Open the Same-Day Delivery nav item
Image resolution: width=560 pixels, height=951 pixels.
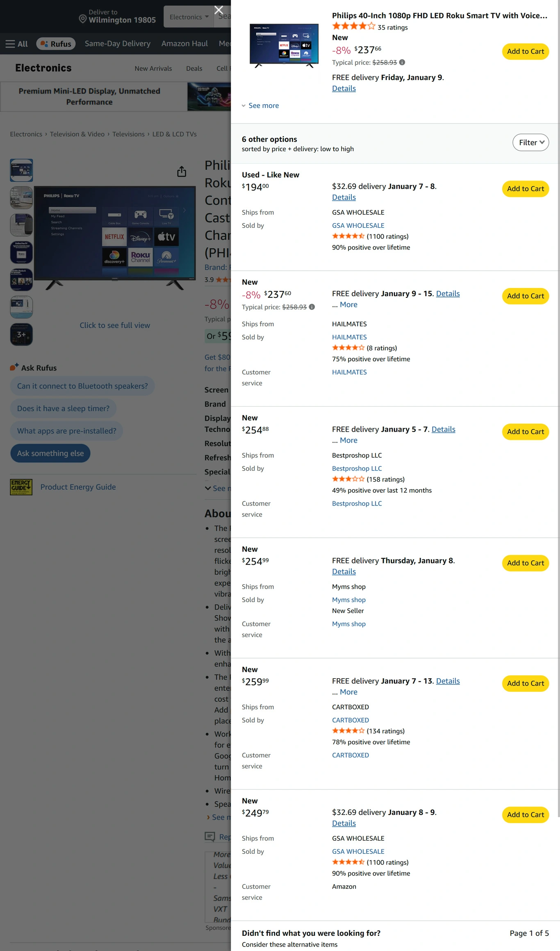pyautogui.click(x=118, y=43)
